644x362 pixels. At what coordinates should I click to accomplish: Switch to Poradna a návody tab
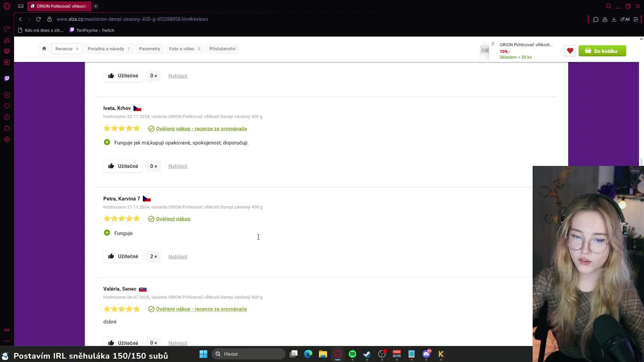coord(109,49)
